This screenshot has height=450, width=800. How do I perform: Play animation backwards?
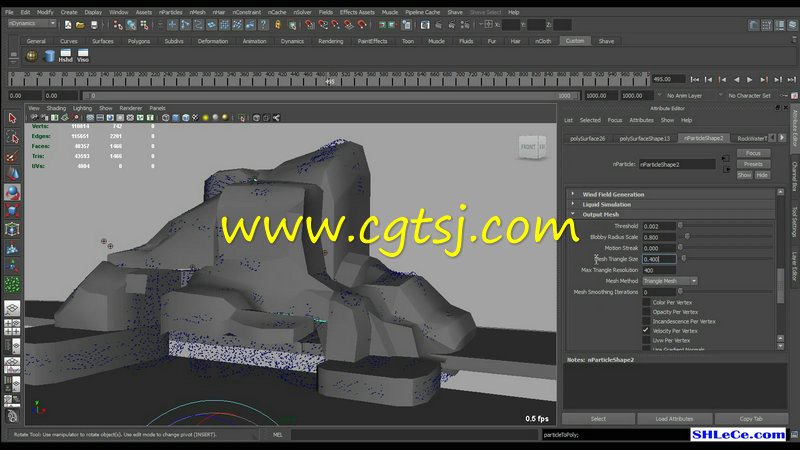coord(736,80)
